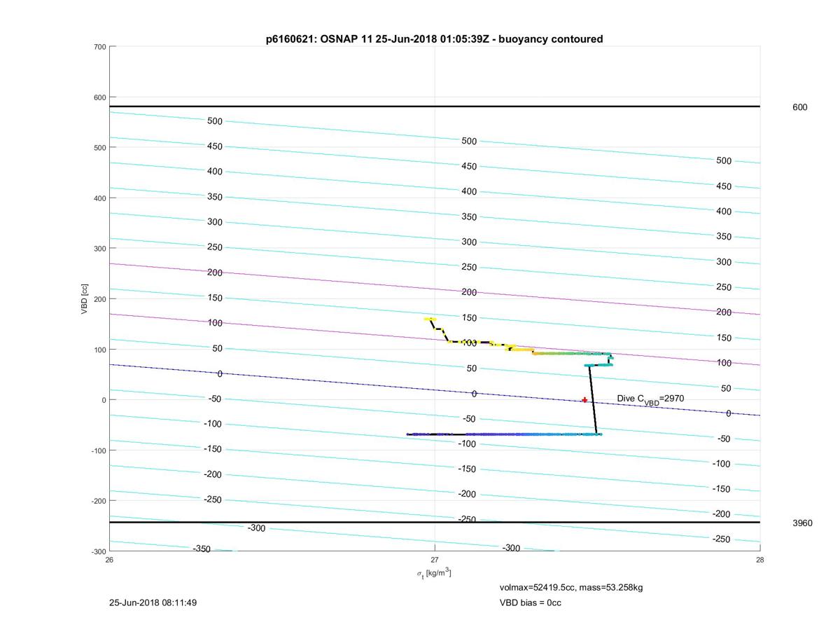This screenshot has width=840, height=620.
Task: Click the 'VBD bias = 0cc' text
Action: point(530,602)
